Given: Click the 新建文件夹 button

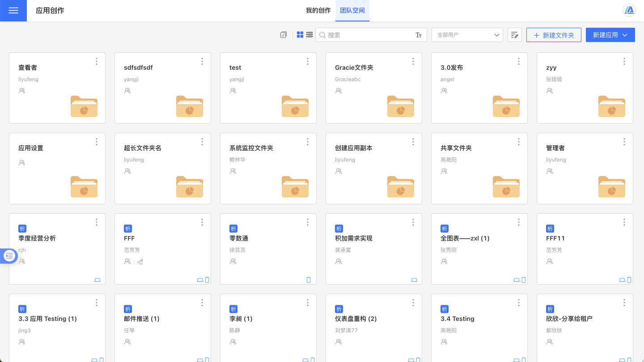Looking at the screenshot, I should click(554, 35).
